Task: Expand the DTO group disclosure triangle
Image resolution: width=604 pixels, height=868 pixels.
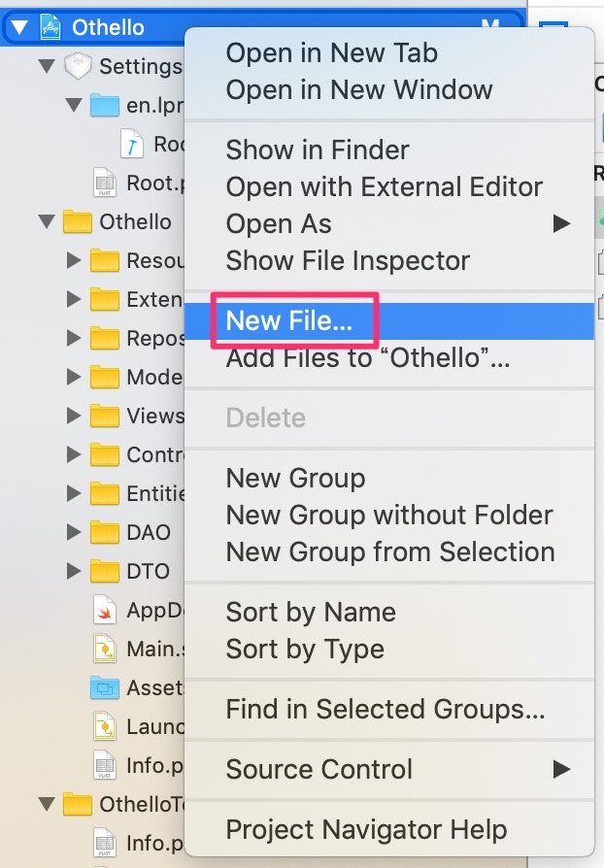Action: [x=74, y=571]
